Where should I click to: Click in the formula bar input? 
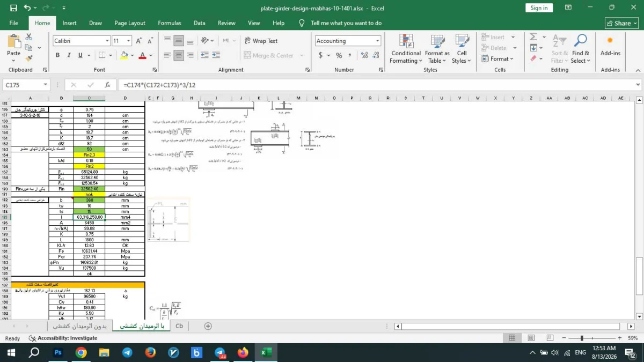tap(376, 85)
